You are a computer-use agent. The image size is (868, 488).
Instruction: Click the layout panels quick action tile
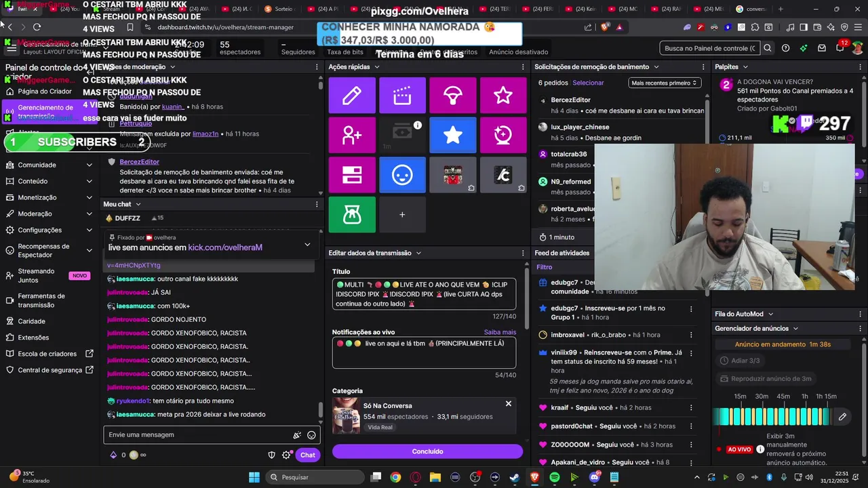352,175
